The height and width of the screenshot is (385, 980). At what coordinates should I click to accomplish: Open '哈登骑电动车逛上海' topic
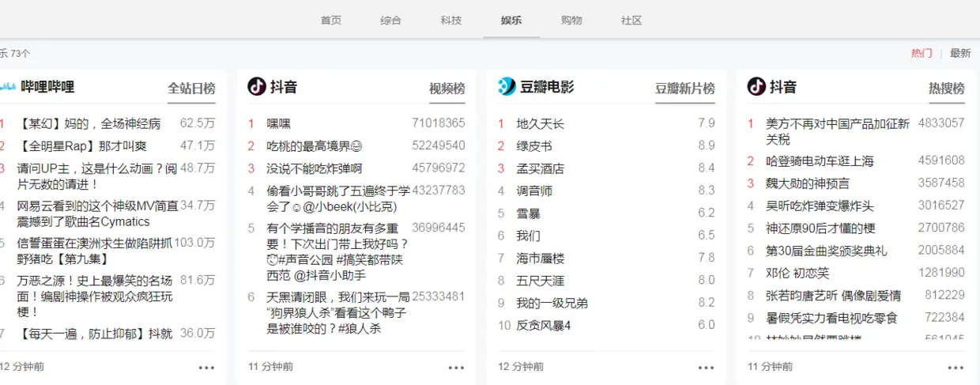point(820,161)
